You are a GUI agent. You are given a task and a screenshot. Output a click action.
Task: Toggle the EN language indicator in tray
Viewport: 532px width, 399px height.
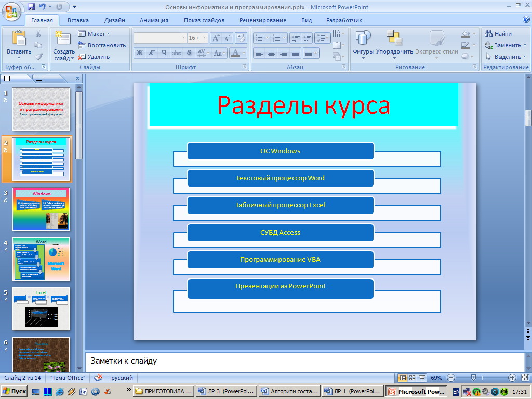pos(456,392)
